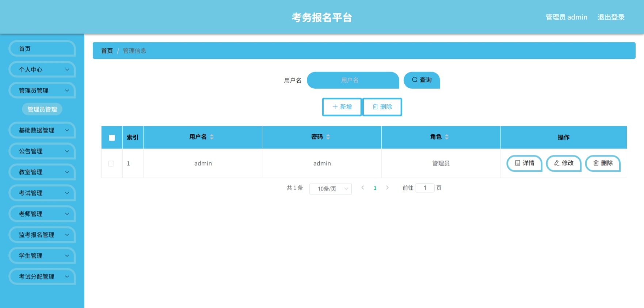Open the 10条/页 page size dropdown
Image resolution: width=644 pixels, height=308 pixels.
(330, 189)
